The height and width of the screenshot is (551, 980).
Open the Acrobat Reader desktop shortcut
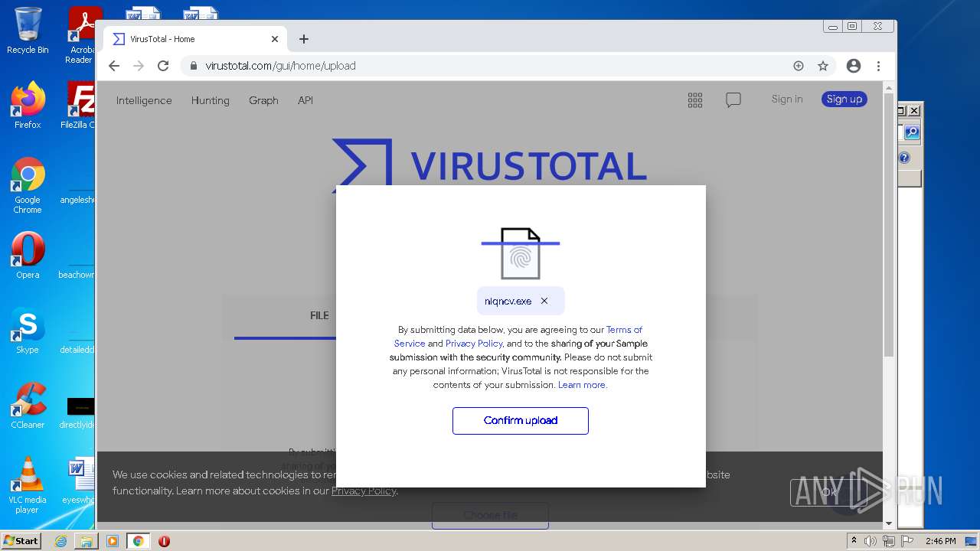tap(81, 35)
